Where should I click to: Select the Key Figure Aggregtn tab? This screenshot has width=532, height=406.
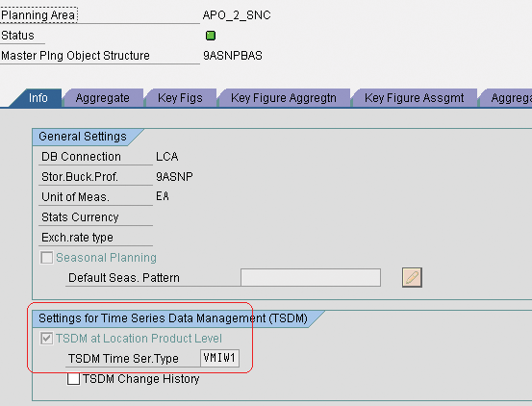[284, 98]
